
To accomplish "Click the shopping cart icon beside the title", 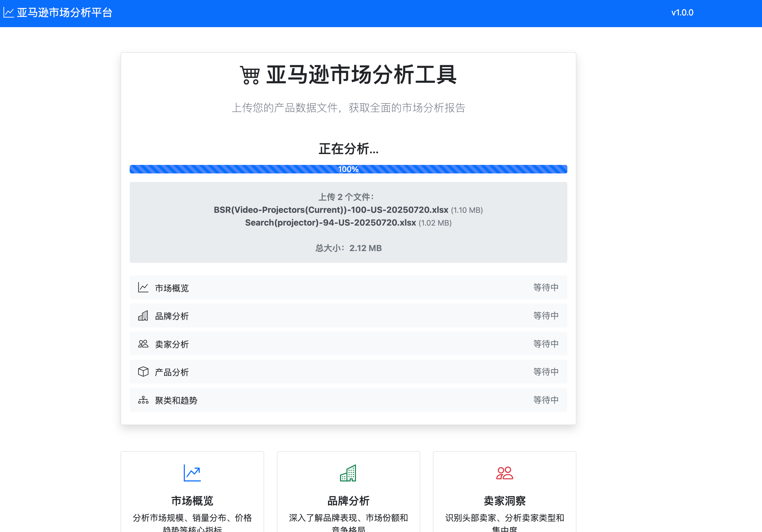I will tap(250, 75).
